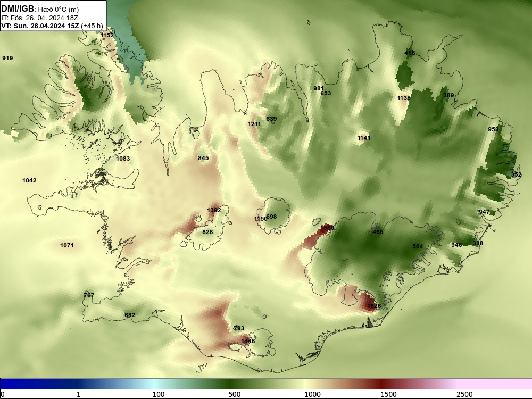Click the 388 value label

(478, 243)
